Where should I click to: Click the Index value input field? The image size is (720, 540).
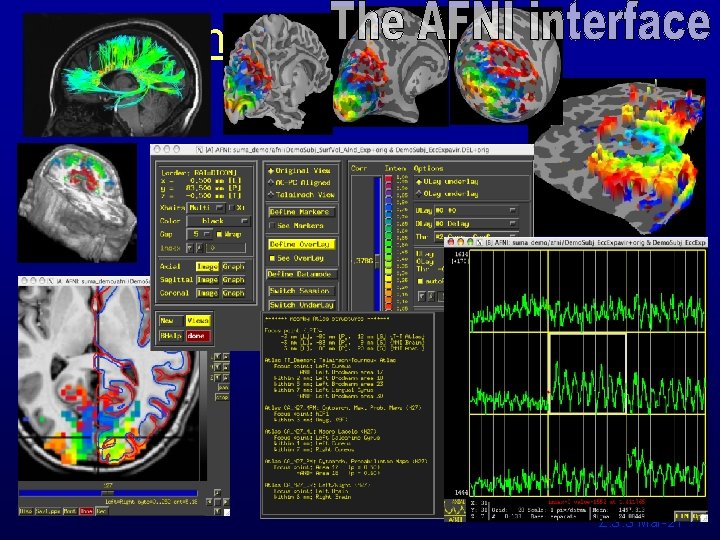click(x=225, y=248)
